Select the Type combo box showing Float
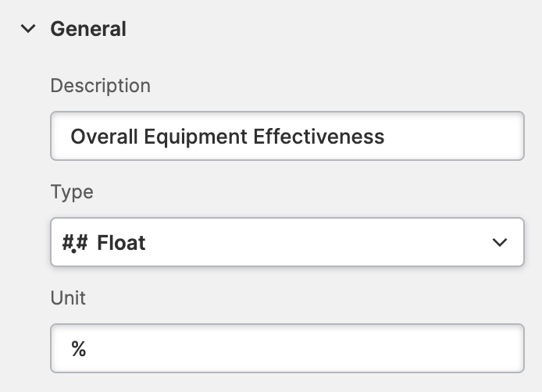 click(287, 243)
